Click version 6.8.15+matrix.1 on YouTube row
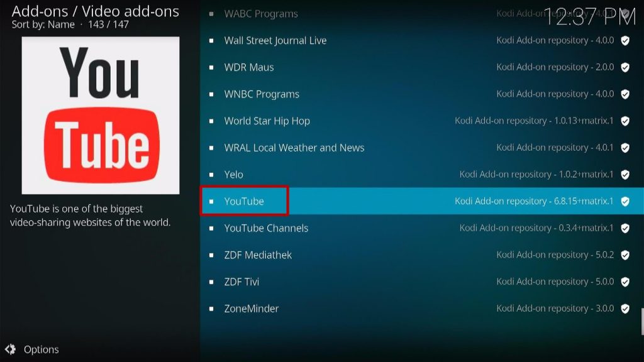 (x=584, y=201)
